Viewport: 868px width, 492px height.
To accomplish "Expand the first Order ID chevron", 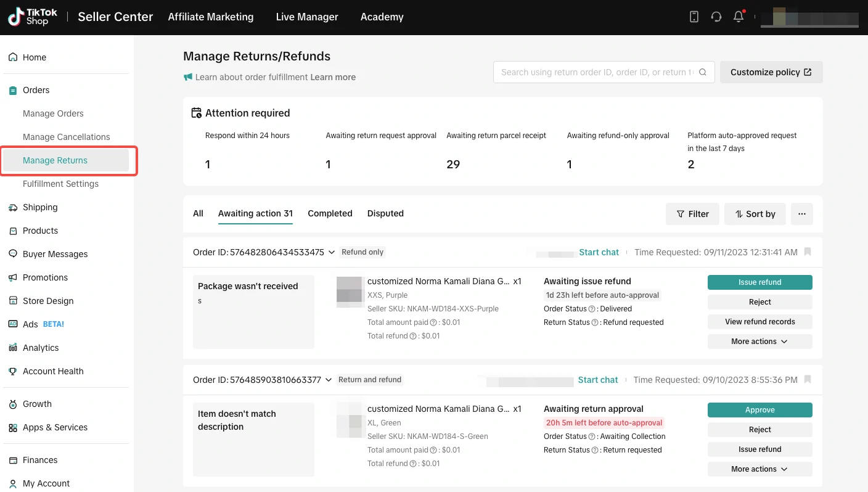I will (332, 252).
